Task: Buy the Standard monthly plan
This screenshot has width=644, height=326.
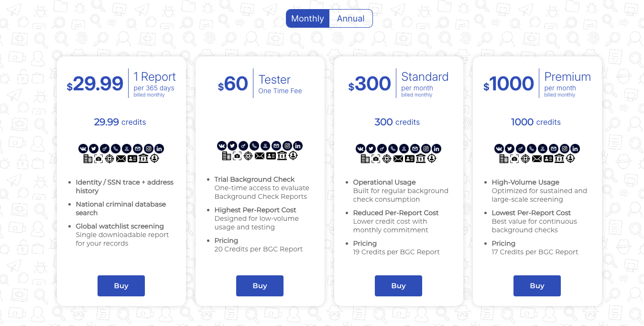Action: [398, 286]
